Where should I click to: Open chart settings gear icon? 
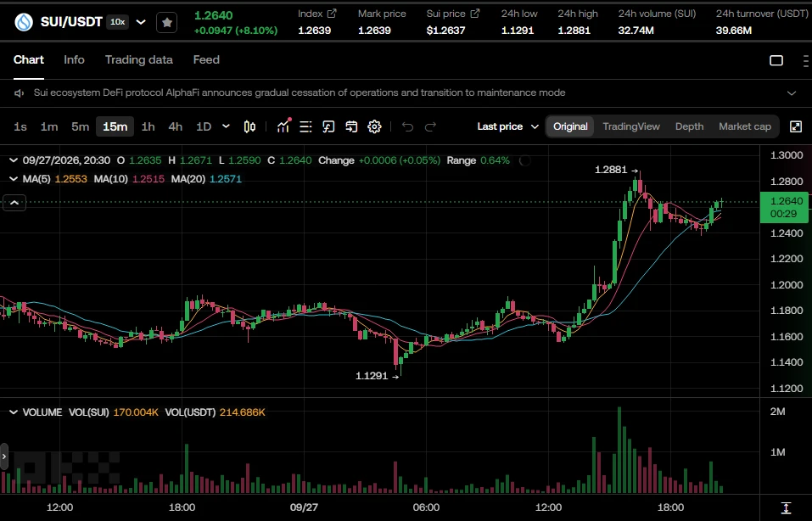(374, 126)
